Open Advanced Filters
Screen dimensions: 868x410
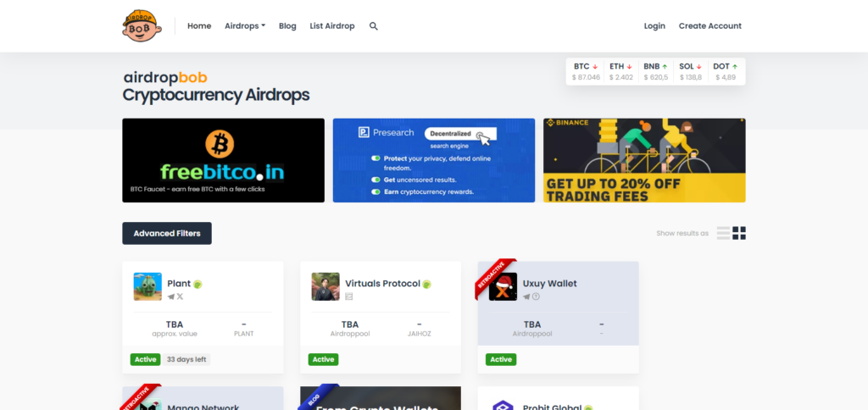[x=167, y=234]
